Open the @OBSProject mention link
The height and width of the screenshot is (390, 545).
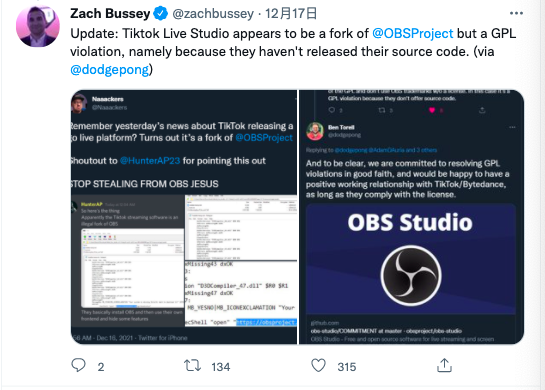click(413, 33)
